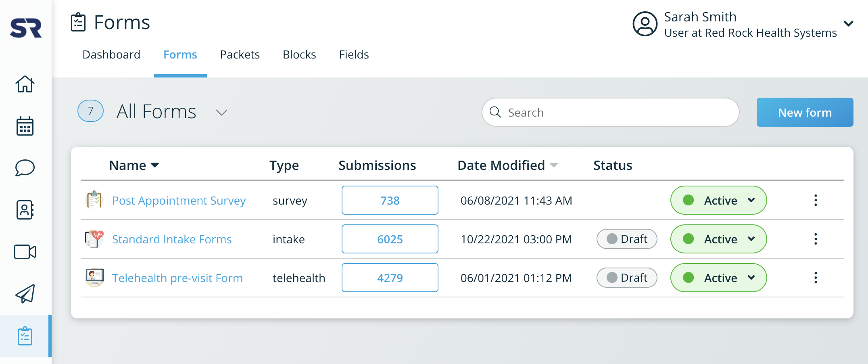The height and width of the screenshot is (364, 868).
Task: Click the SR logo at top left
Action: (x=26, y=28)
